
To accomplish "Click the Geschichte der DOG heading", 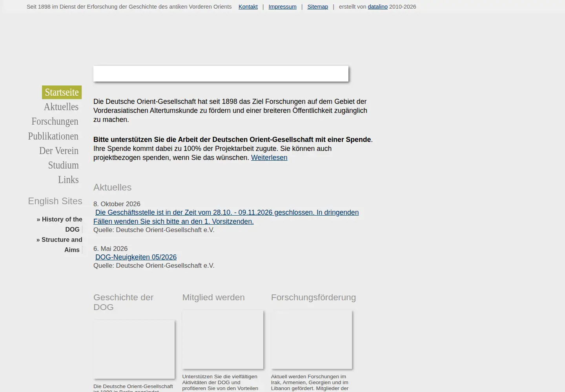I will point(123,302).
